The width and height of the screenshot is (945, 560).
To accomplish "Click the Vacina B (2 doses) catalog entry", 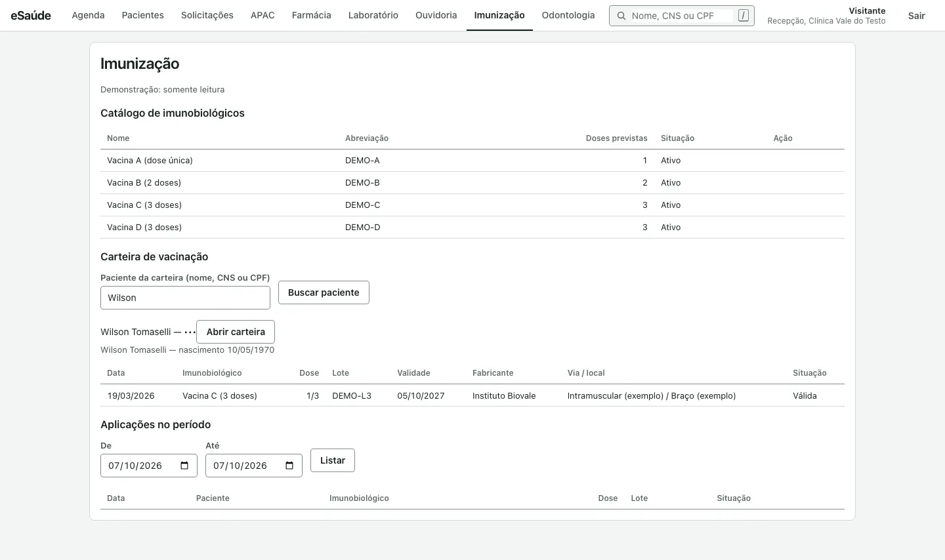I will coord(144,183).
